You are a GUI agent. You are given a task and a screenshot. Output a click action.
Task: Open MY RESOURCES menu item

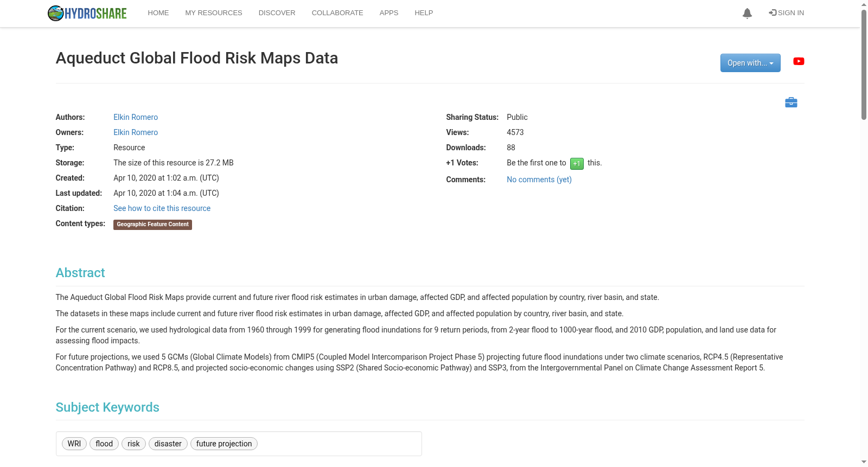214,13
